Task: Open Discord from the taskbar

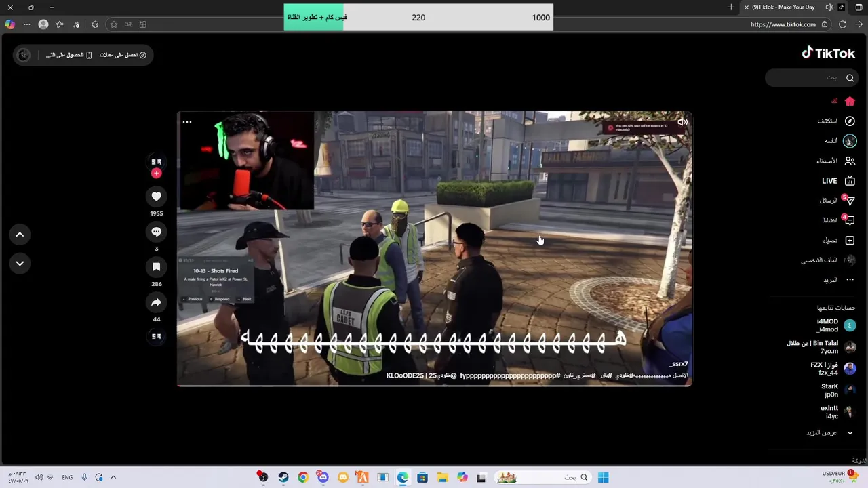Action: tap(323, 477)
